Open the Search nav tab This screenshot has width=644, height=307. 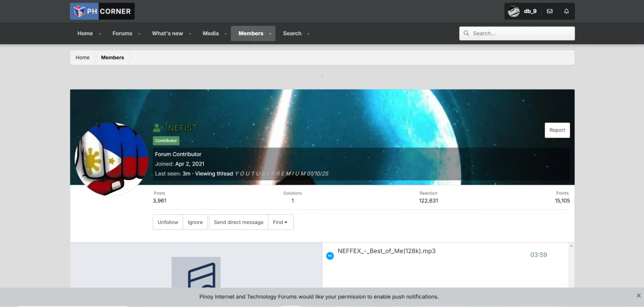(292, 33)
